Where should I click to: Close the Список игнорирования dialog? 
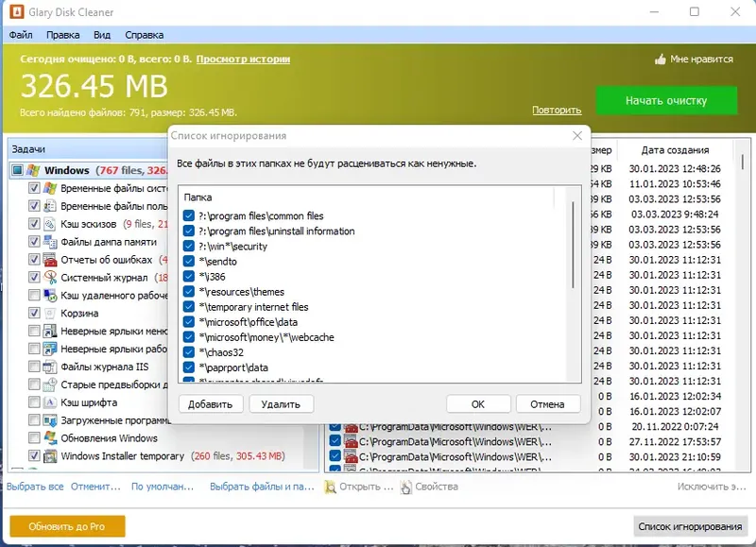577,136
